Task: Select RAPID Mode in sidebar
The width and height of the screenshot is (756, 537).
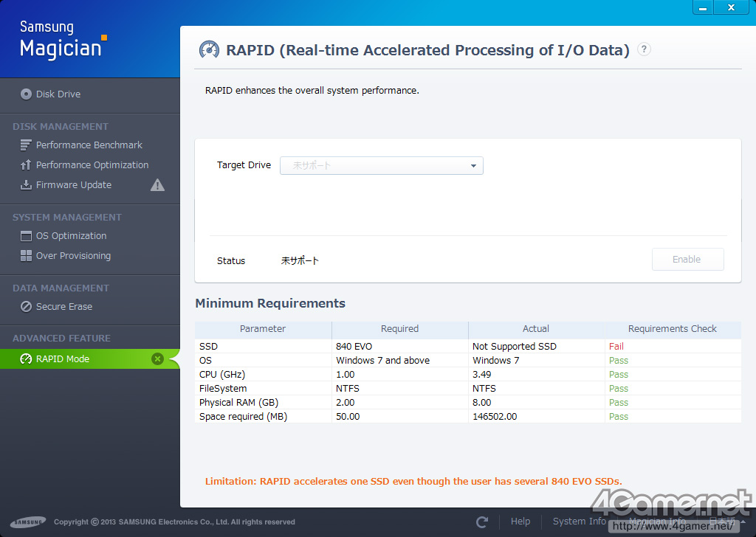Action: pyautogui.click(x=89, y=358)
